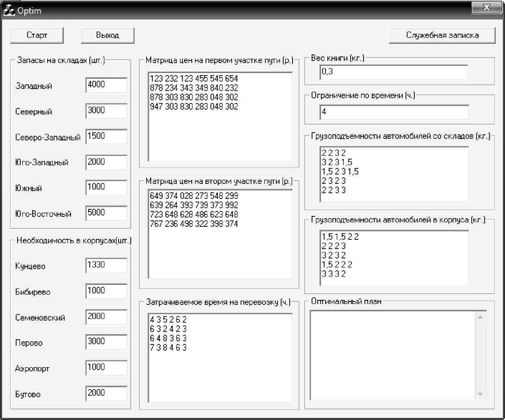Viewport: 505px width, 420px height.
Task: Close the Optim window
Action: (x=487, y=8)
